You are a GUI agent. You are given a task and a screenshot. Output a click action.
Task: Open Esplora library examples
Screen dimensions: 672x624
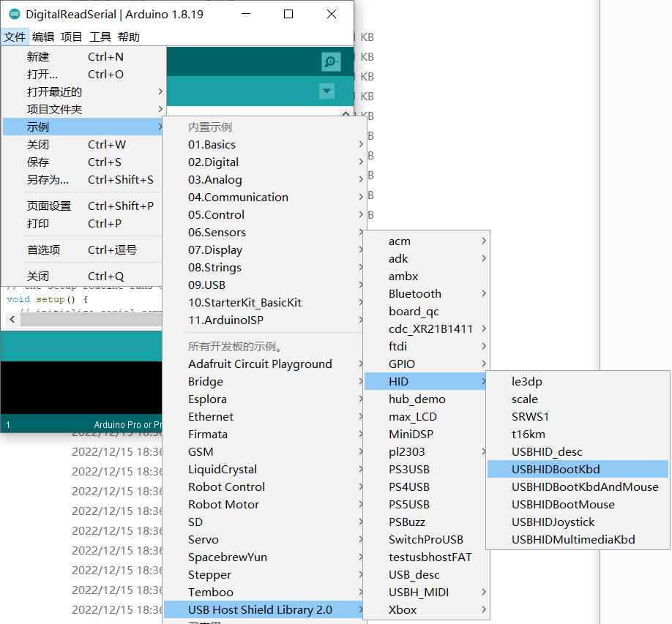[x=264, y=399]
